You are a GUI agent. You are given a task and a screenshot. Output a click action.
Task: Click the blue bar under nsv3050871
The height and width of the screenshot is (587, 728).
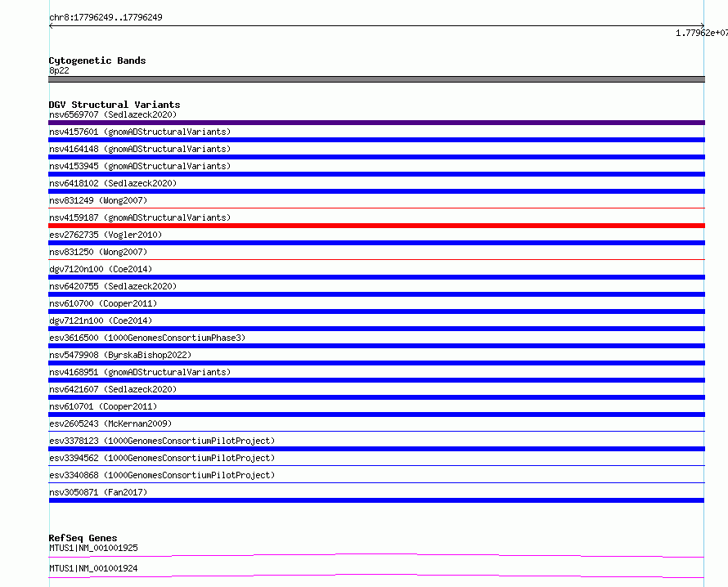pyautogui.click(x=376, y=500)
